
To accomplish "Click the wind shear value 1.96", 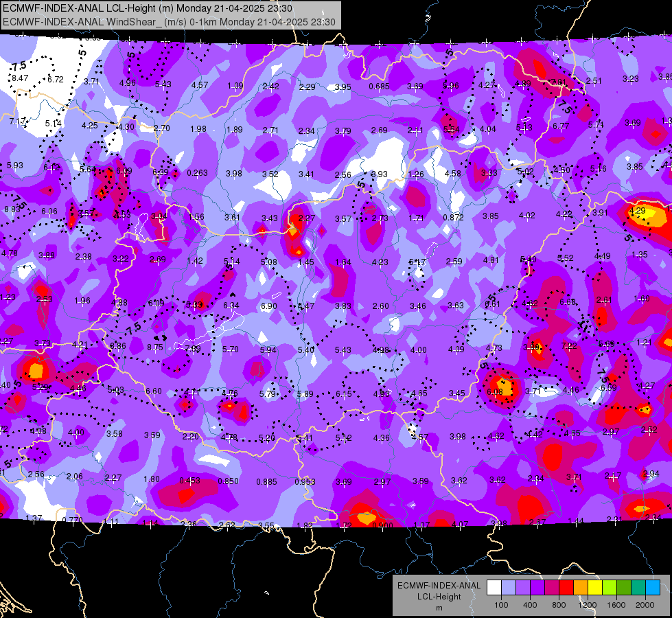I will (x=82, y=300).
